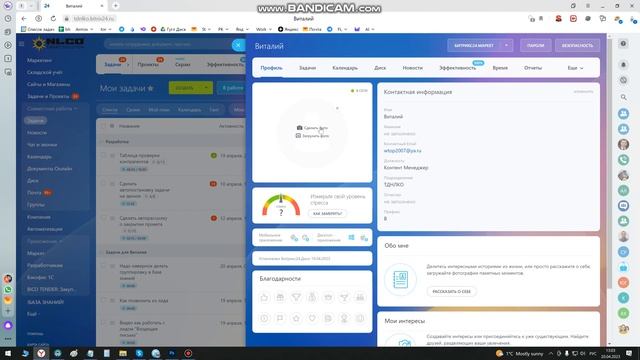The image size is (640, 360).
Task: Open the Безопасность button
Action: click(577, 45)
